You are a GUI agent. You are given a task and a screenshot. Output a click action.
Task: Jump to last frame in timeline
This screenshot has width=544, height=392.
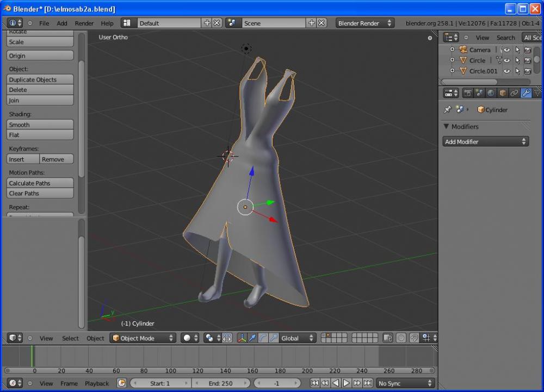tap(367, 383)
